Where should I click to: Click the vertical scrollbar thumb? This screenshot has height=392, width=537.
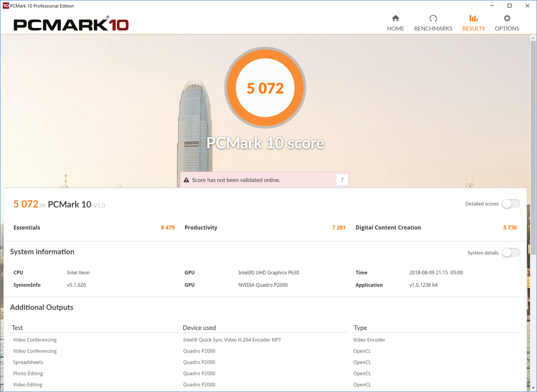tap(533, 147)
